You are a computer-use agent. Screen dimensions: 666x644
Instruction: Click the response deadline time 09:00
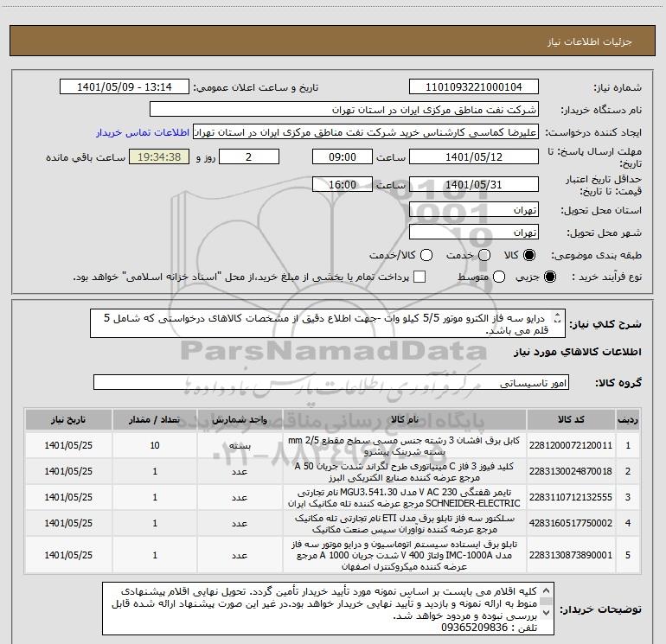pyautogui.click(x=343, y=156)
